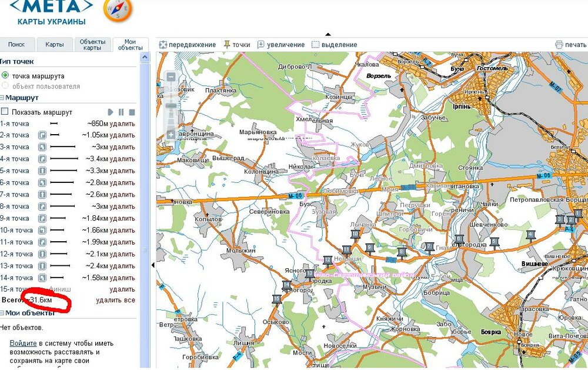
Task: Select the 'выделение' selection tool
Action: tap(334, 45)
